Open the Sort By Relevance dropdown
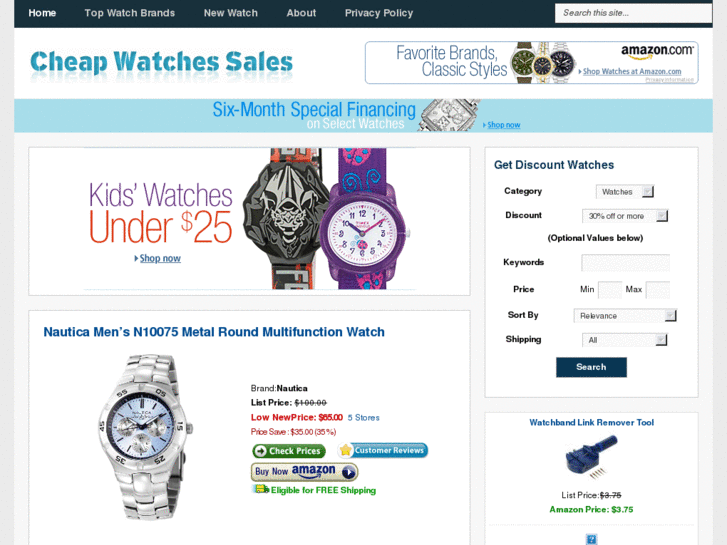Viewport: 727px width, 545px height. click(x=625, y=316)
